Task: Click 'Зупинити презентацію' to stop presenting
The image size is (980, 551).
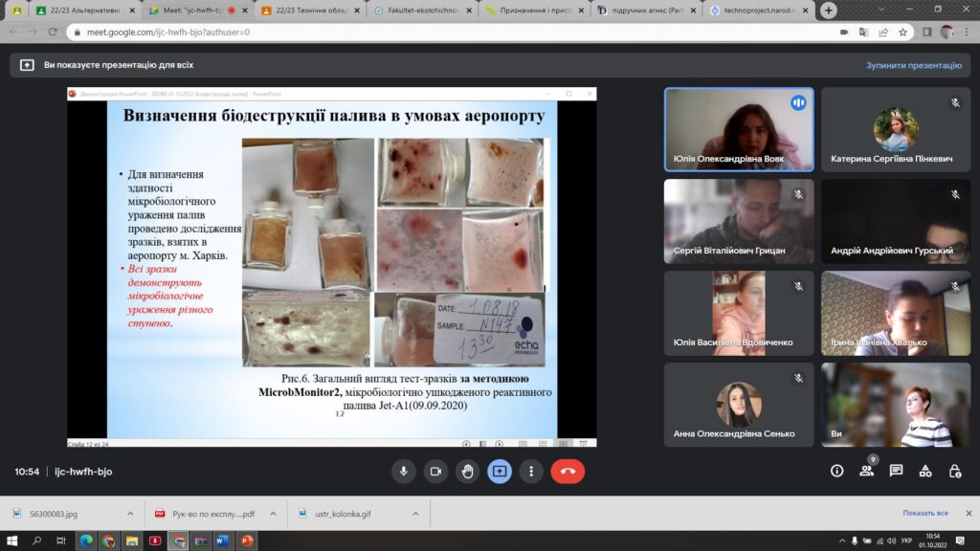Action: point(913,66)
